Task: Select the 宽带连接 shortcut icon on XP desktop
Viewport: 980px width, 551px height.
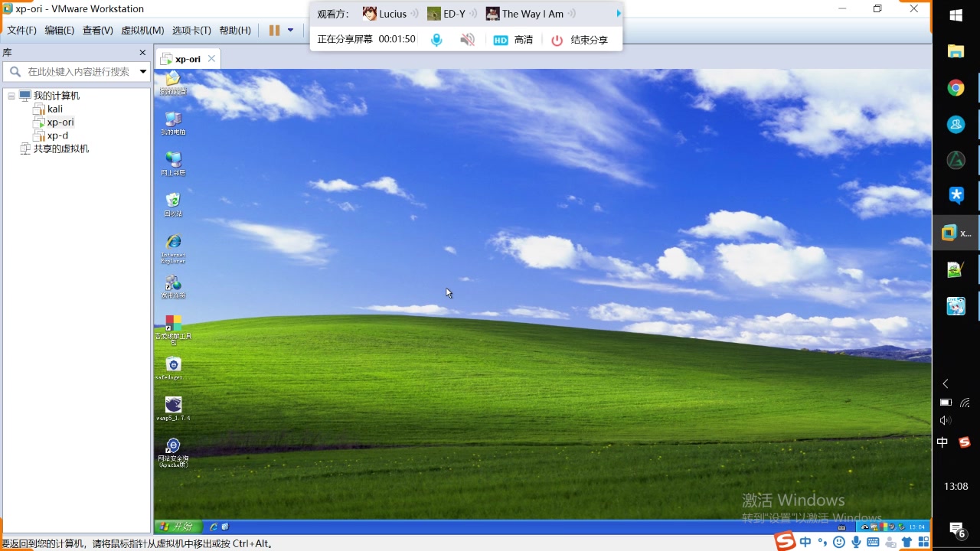Action: (173, 287)
